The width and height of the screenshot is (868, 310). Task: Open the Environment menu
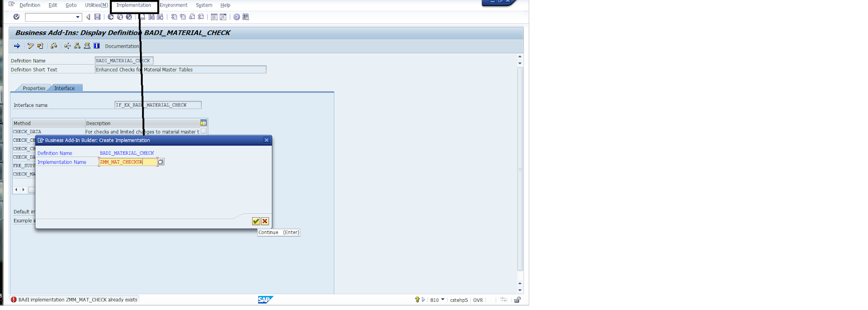click(173, 5)
